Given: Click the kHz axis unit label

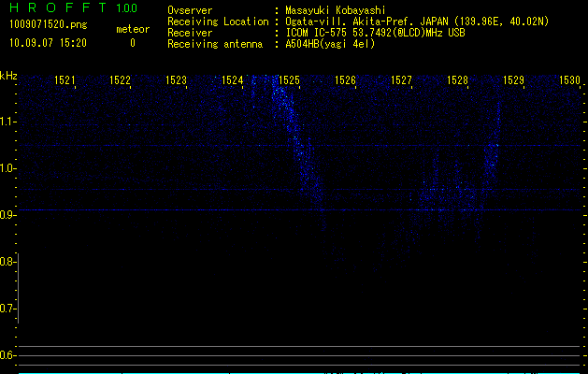Looking at the screenshot, I should 8,76.
